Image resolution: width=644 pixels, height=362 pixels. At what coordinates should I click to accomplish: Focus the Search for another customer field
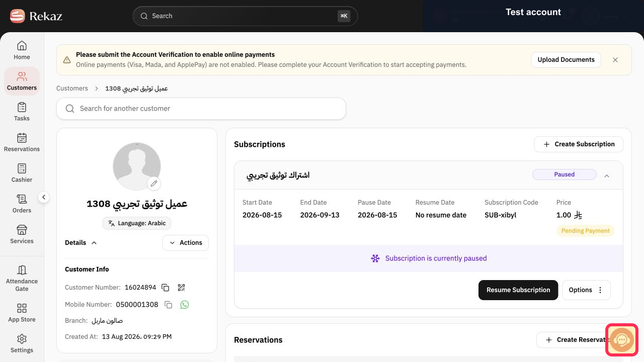coord(201,109)
